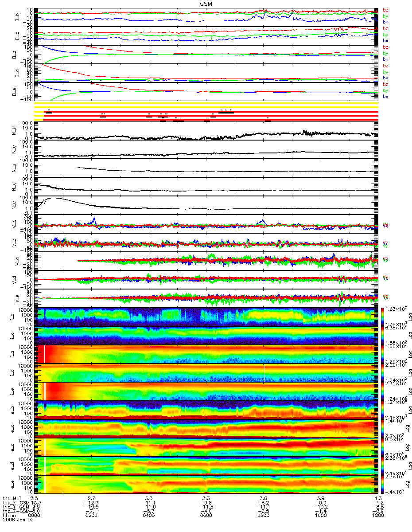The height and width of the screenshot is (532, 412).
Task: Click the V_d velocity axis label
Action: [15, 280]
